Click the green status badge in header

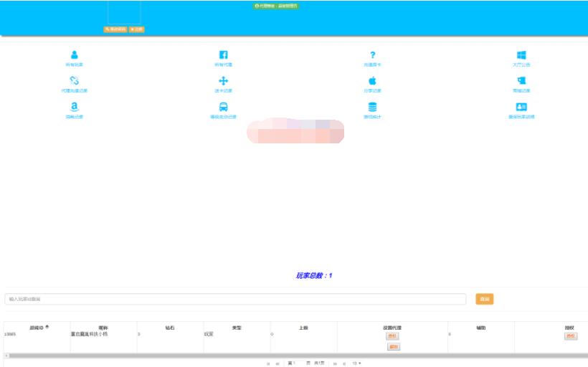276,6
